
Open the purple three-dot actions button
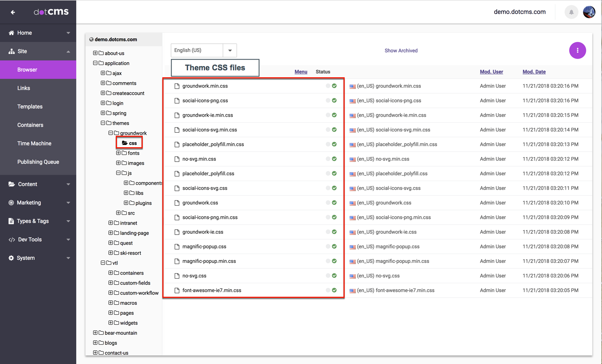click(577, 50)
